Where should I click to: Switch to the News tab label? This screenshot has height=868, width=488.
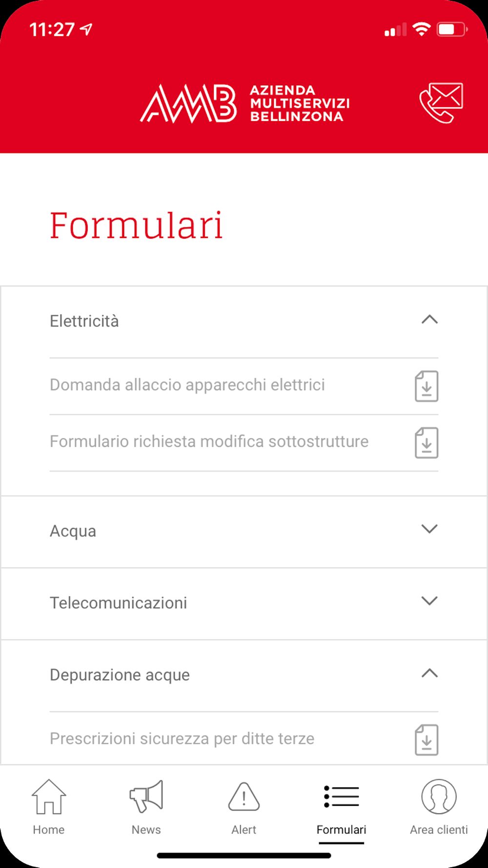coord(146,830)
